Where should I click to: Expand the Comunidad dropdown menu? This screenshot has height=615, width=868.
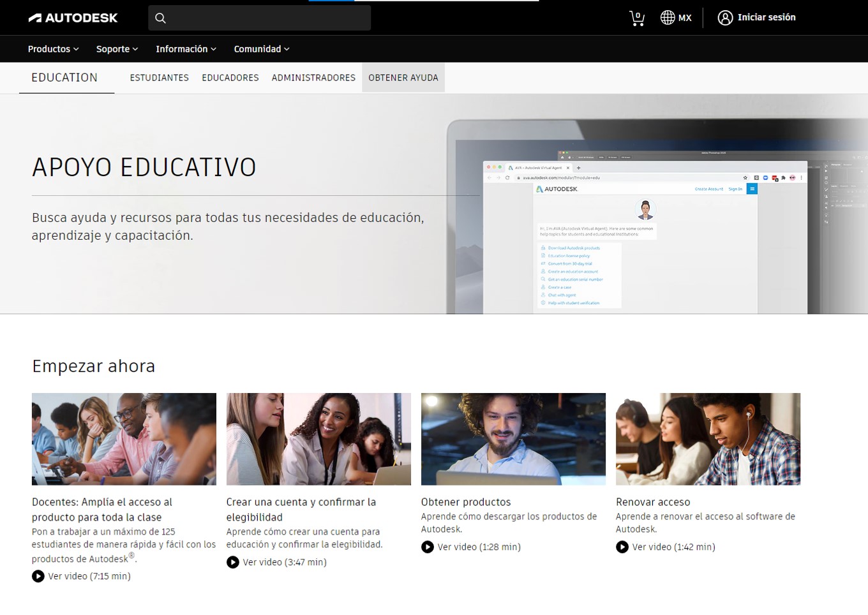tap(262, 49)
